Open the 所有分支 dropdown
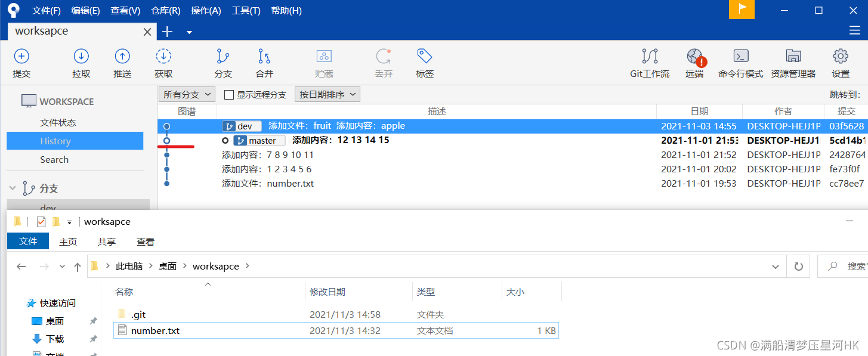Image resolution: width=868 pixels, height=356 pixels. [187, 94]
